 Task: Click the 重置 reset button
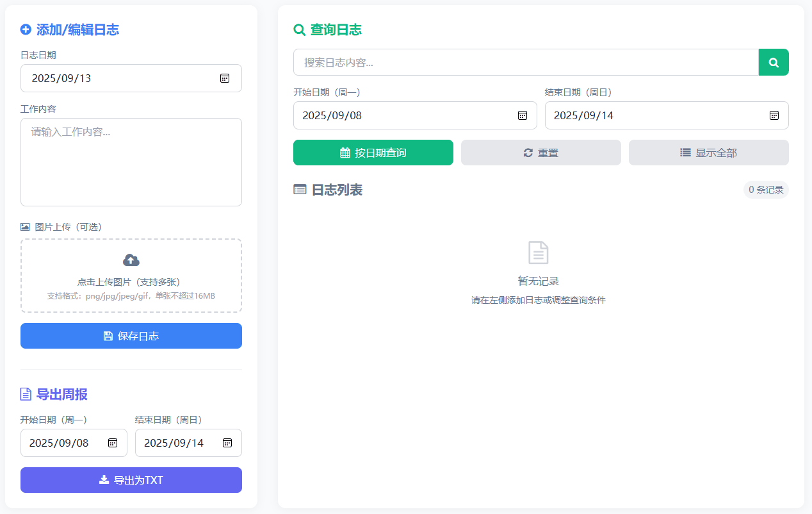tap(540, 153)
